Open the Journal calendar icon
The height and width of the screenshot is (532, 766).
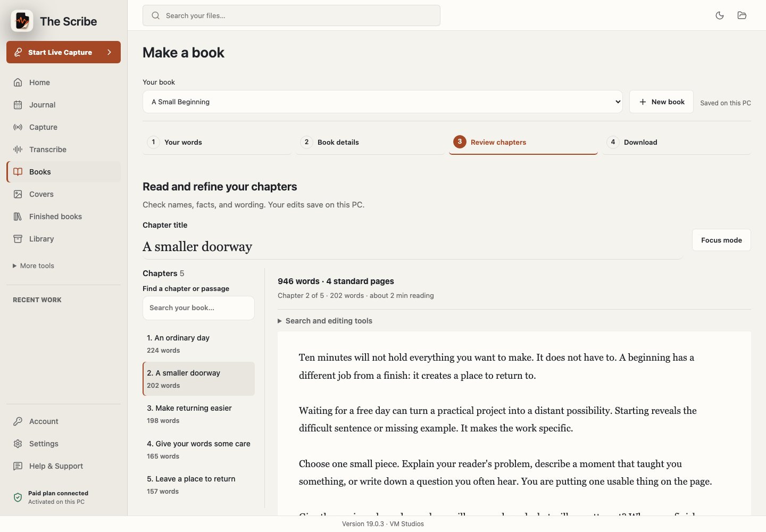18,105
